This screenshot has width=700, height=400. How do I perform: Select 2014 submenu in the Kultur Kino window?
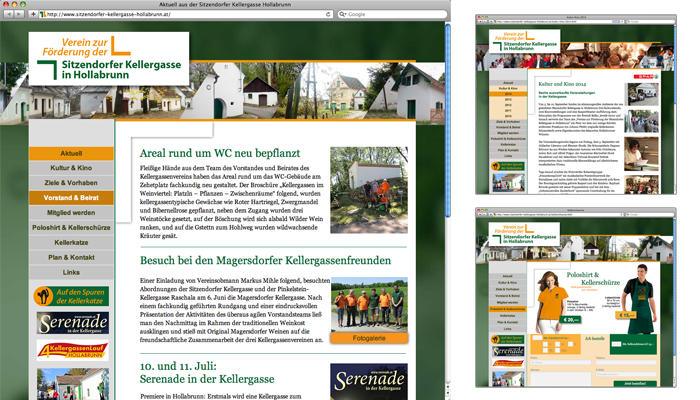pyautogui.click(x=508, y=94)
